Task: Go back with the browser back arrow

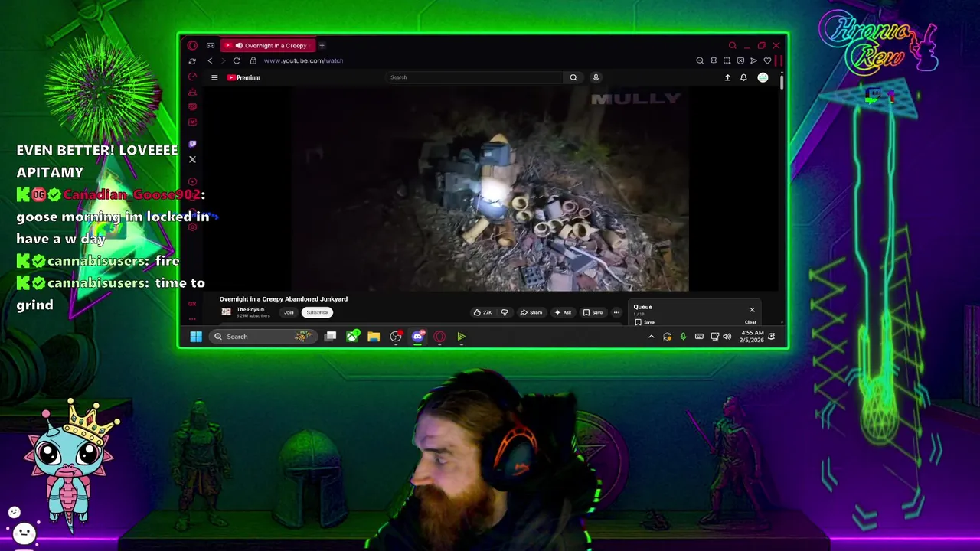Action: click(x=210, y=60)
